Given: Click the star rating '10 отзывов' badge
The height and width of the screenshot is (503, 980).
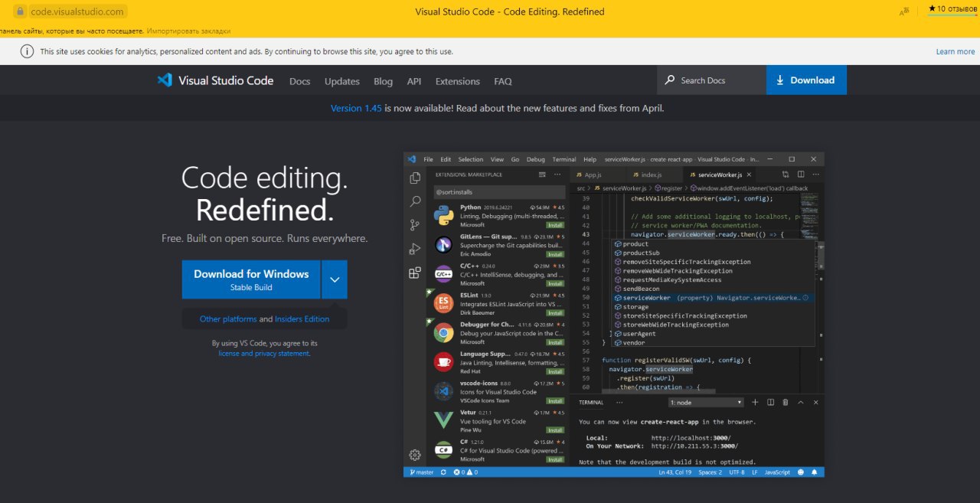Looking at the screenshot, I should pyautogui.click(x=952, y=9).
